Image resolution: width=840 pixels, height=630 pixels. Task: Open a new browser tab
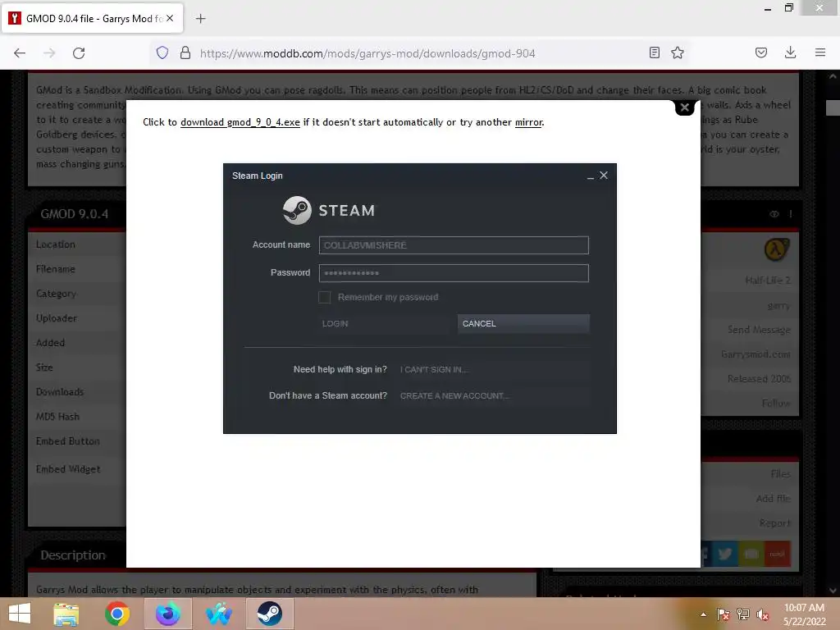pos(200,19)
